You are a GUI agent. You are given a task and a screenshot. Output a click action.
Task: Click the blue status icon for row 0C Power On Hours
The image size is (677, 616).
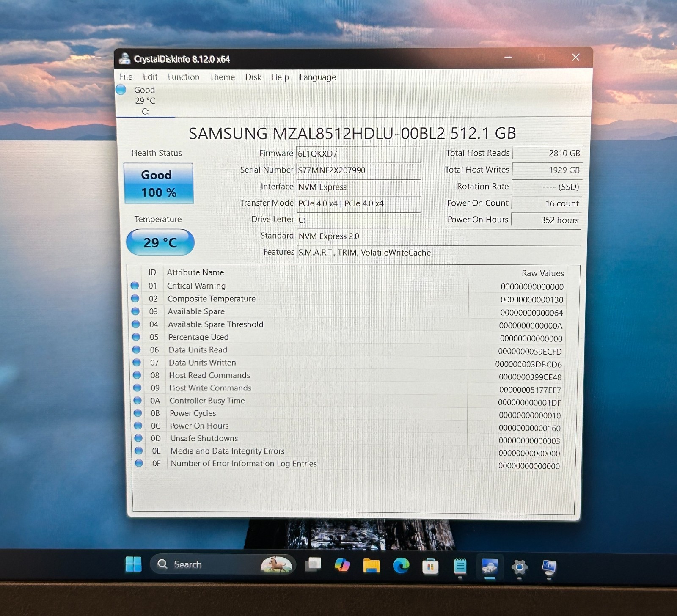[x=138, y=426]
